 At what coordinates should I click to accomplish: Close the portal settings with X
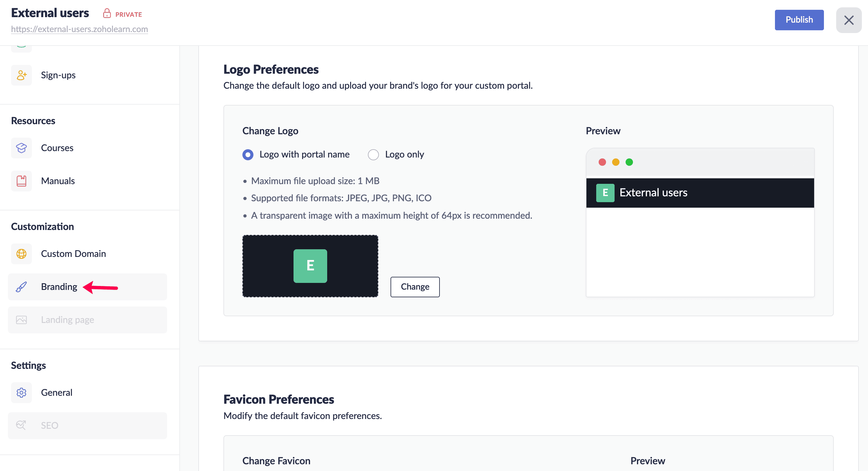[x=848, y=20]
